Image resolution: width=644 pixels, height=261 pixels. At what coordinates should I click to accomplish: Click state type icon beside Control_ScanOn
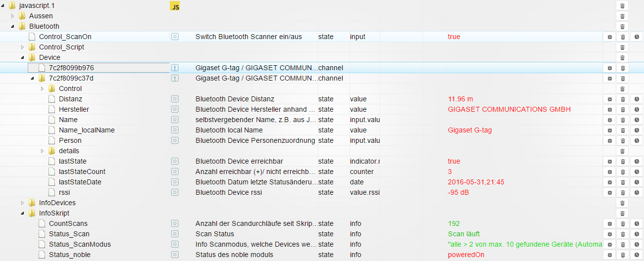(175, 37)
